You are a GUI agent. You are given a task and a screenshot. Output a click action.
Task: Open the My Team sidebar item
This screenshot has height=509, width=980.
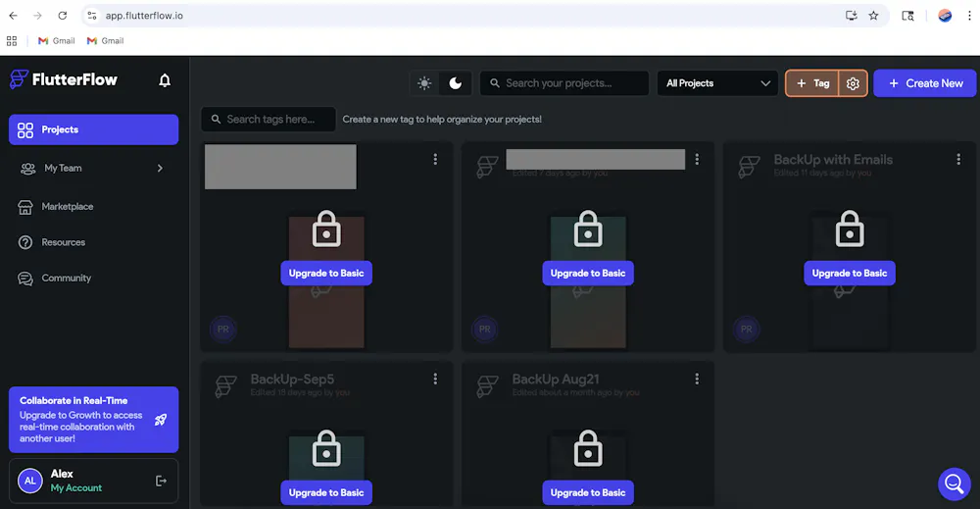(x=94, y=169)
